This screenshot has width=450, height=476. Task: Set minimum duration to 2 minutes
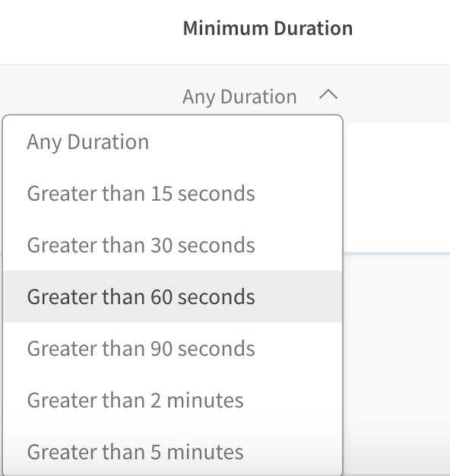(x=173, y=400)
